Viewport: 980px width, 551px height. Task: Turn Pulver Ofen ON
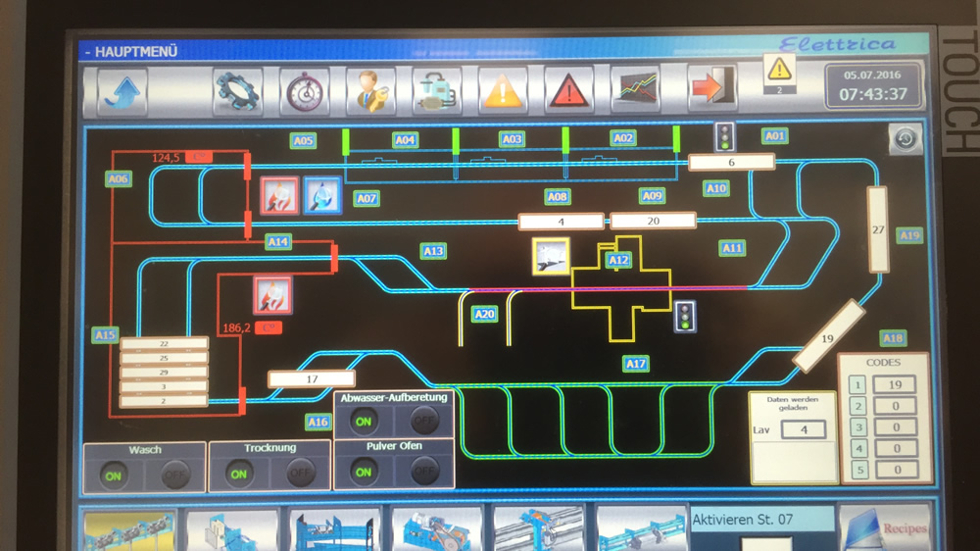point(364,473)
